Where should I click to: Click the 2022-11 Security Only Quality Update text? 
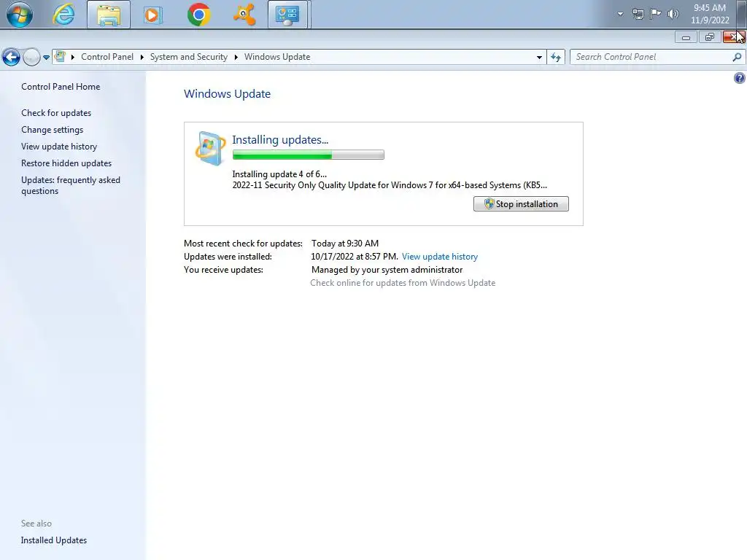(x=390, y=185)
